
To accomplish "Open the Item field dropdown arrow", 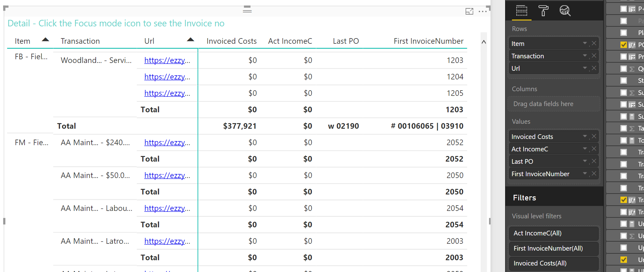I will point(585,43).
